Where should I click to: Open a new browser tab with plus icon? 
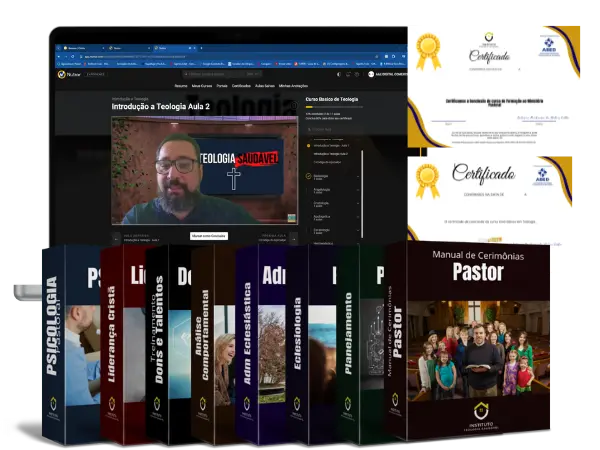[x=201, y=48]
